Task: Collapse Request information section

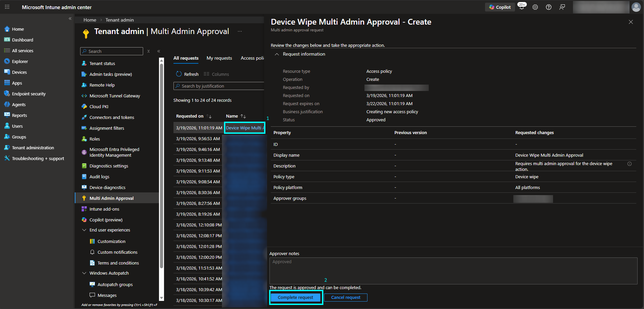Action: point(277,54)
